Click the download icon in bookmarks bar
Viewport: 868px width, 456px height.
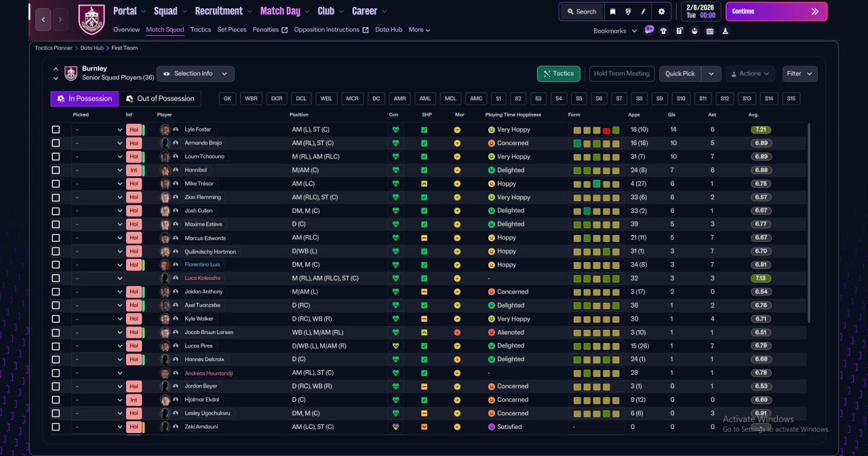[x=726, y=30]
